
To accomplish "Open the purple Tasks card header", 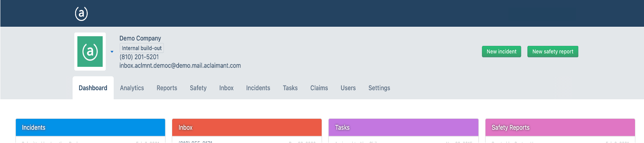I will (x=404, y=127).
